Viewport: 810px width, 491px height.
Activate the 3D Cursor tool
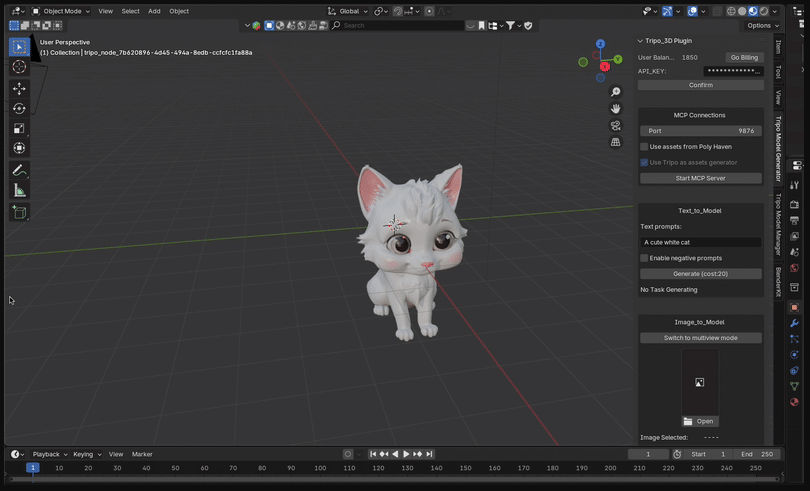click(x=19, y=67)
